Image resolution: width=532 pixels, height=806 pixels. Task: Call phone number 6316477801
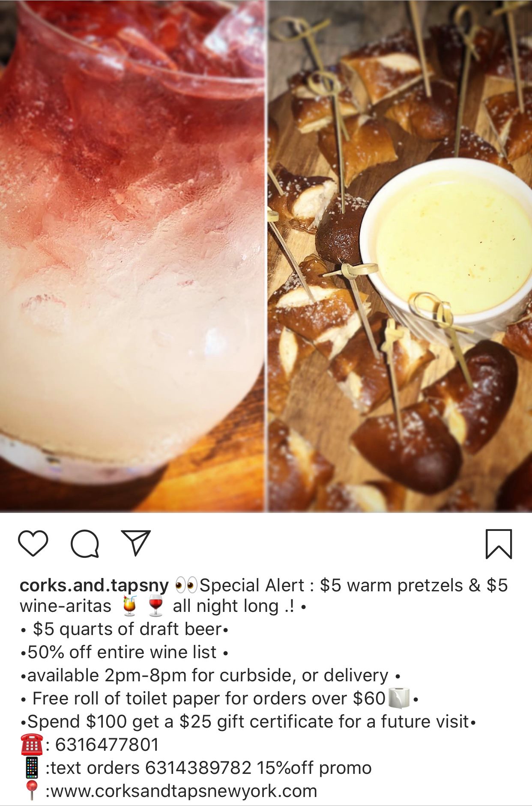(x=107, y=745)
